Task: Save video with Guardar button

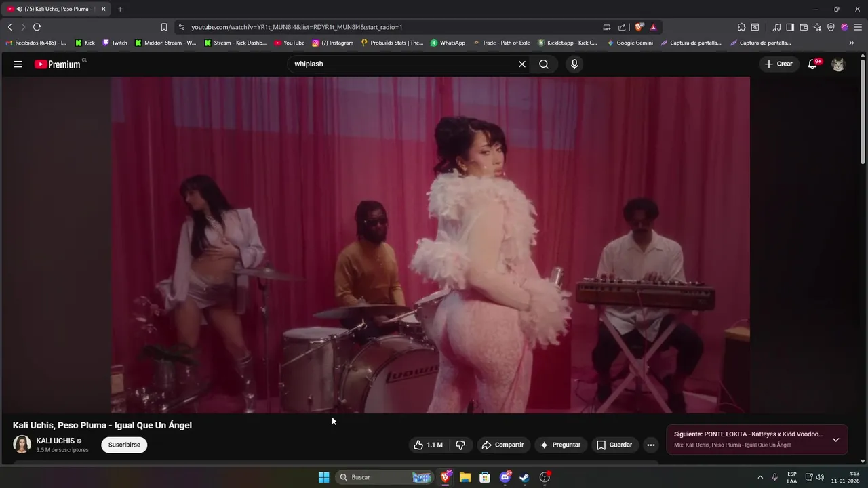Action: (614, 445)
